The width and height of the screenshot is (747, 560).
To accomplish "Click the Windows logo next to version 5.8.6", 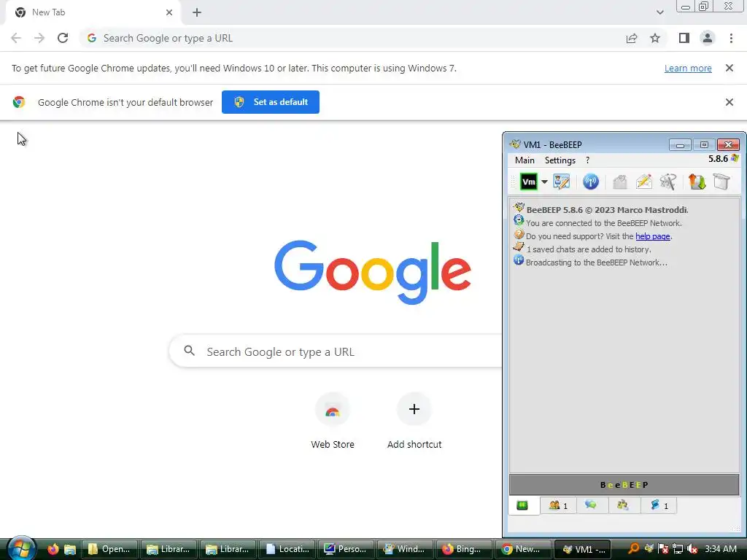I will (735, 158).
